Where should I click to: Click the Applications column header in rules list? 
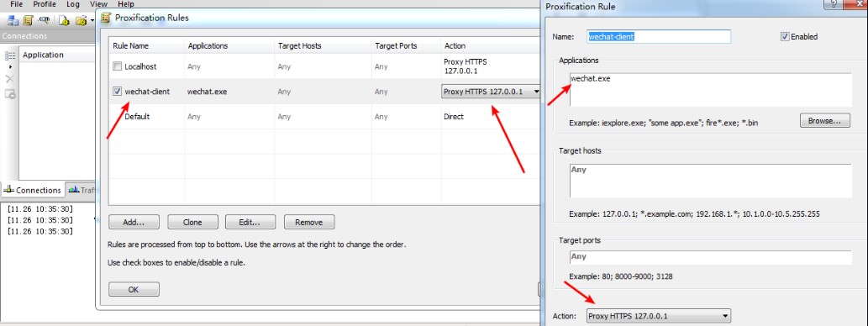pyautogui.click(x=229, y=46)
